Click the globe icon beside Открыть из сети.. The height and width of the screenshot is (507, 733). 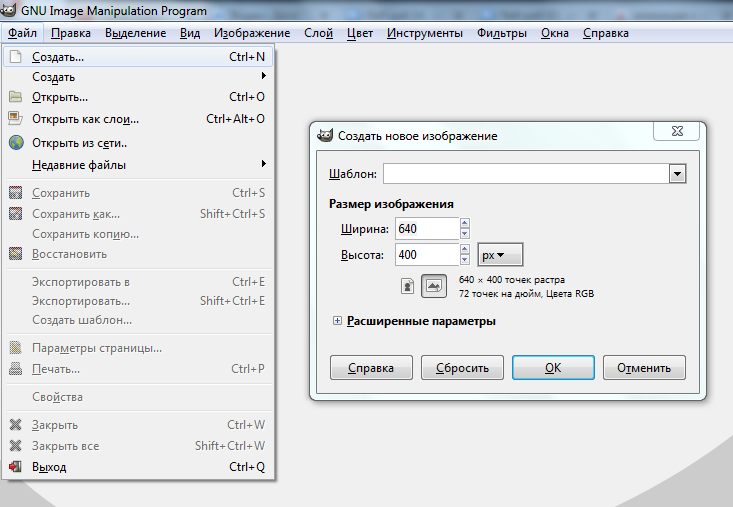point(16,143)
